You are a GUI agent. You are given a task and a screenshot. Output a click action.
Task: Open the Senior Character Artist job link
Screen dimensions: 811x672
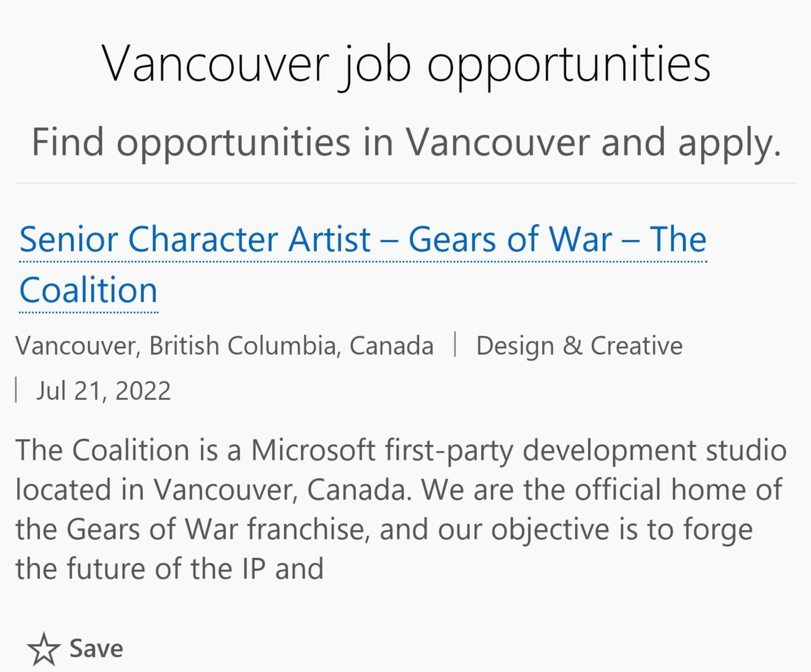click(363, 265)
